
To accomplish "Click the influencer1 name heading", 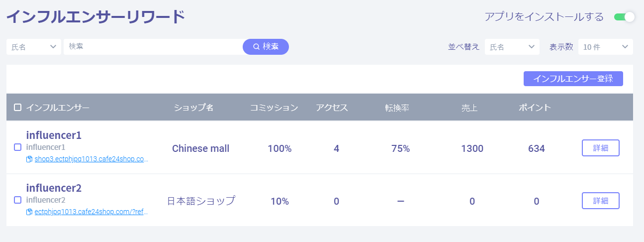I will [x=54, y=135].
